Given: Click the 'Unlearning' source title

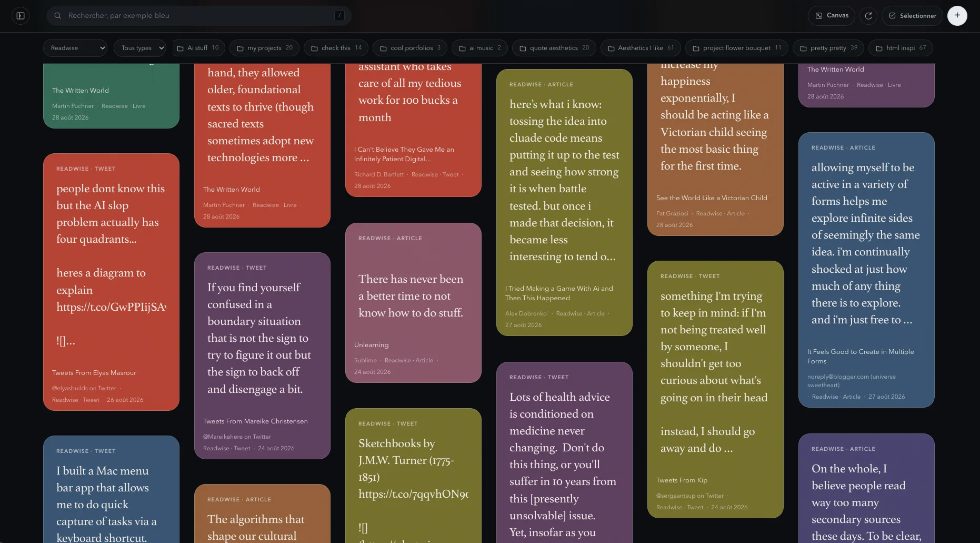Looking at the screenshot, I should pos(371,345).
